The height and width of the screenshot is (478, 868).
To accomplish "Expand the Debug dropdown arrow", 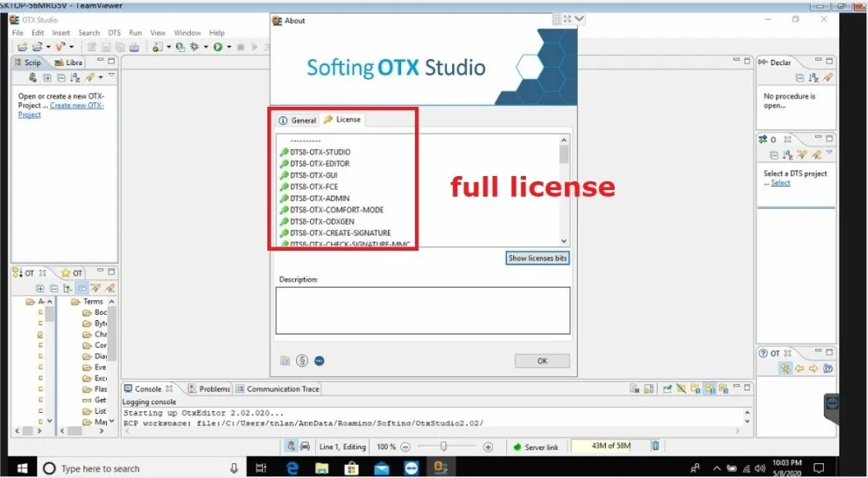I will [206, 47].
